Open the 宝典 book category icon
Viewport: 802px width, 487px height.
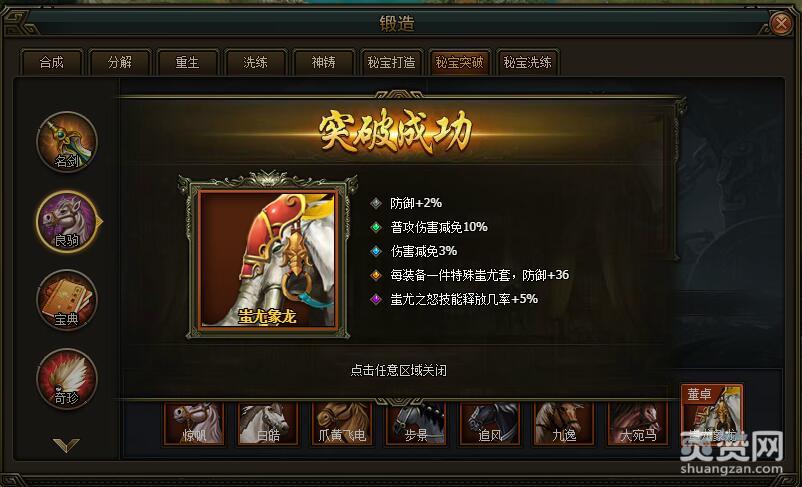tap(66, 300)
